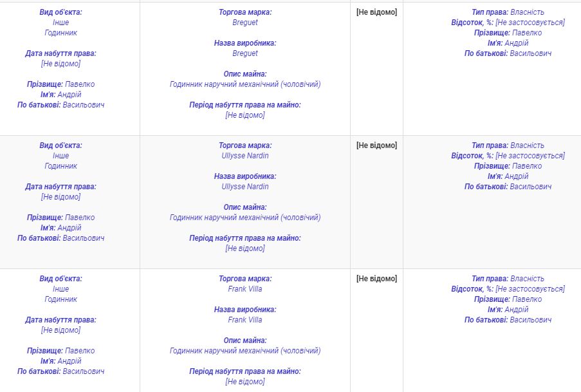Click Frank Villa under Назва виробника
This screenshot has height=392, width=581.
245,320
